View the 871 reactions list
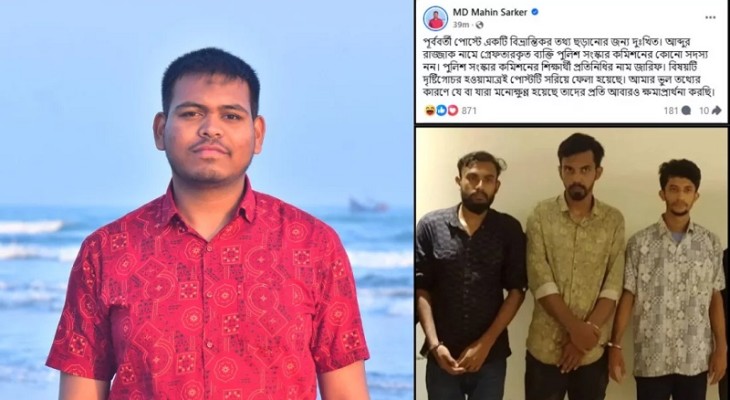730x400 pixels. pos(469,110)
